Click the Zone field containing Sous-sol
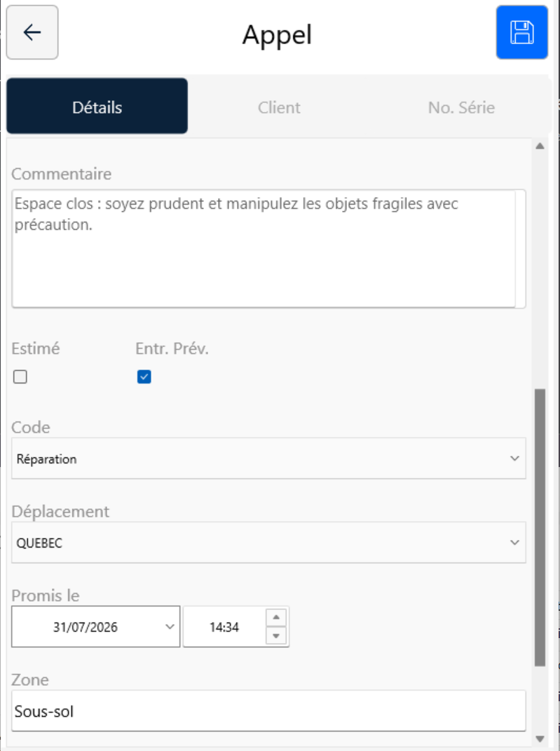This screenshot has height=751, width=560. point(268,711)
